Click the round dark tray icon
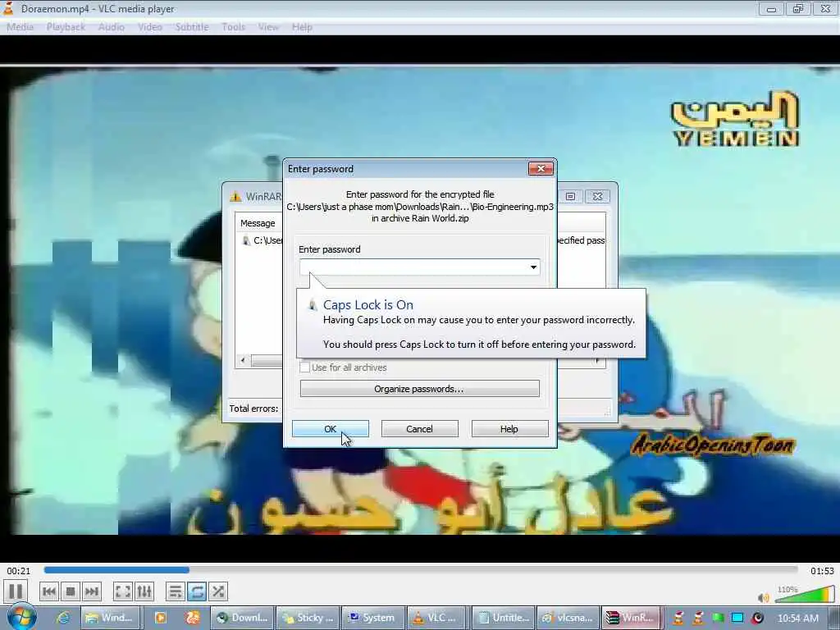 click(x=757, y=618)
